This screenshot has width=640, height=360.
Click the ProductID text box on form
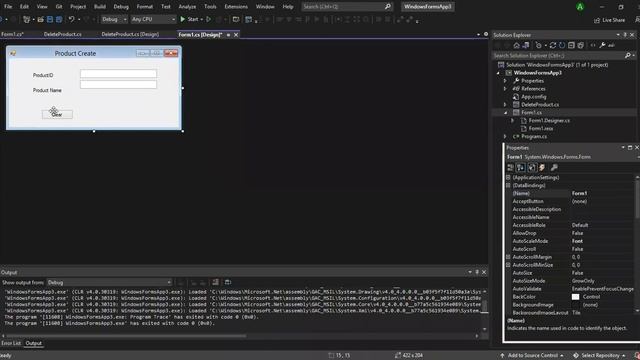click(118, 74)
